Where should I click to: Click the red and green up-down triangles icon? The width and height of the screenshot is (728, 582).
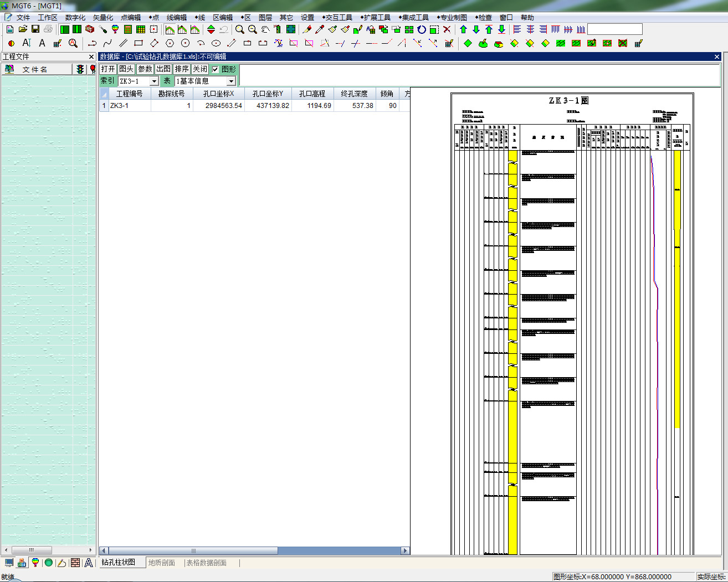click(211, 29)
